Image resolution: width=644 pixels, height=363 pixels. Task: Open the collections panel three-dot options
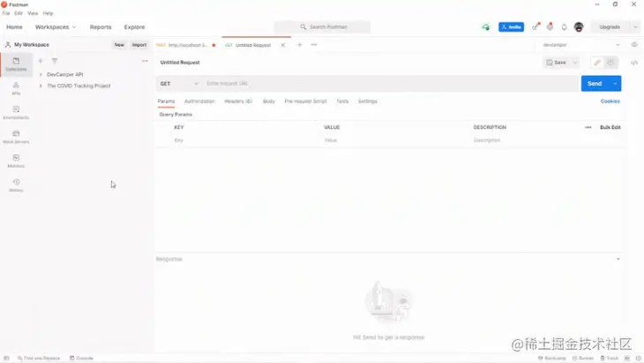[145, 61]
